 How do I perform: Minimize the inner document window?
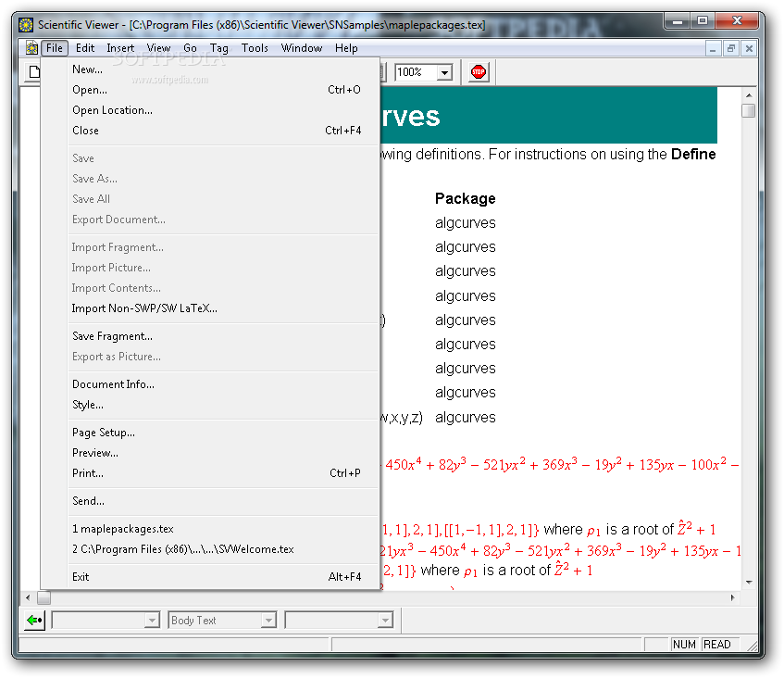tap(713, 48)
